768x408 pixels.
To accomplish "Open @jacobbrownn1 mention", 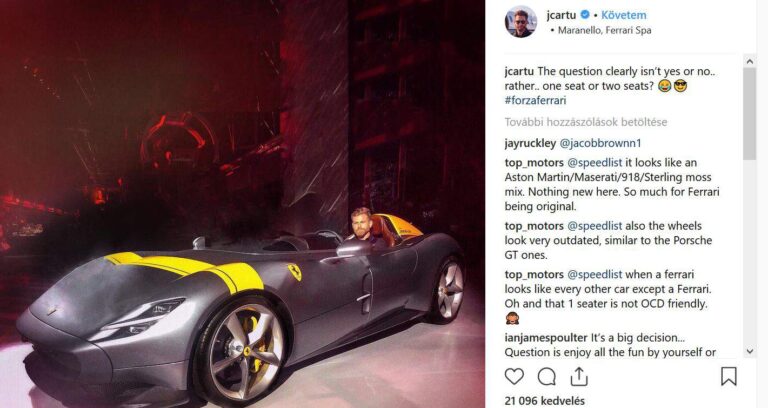I will pyautogui.click(x=600, y=143).
